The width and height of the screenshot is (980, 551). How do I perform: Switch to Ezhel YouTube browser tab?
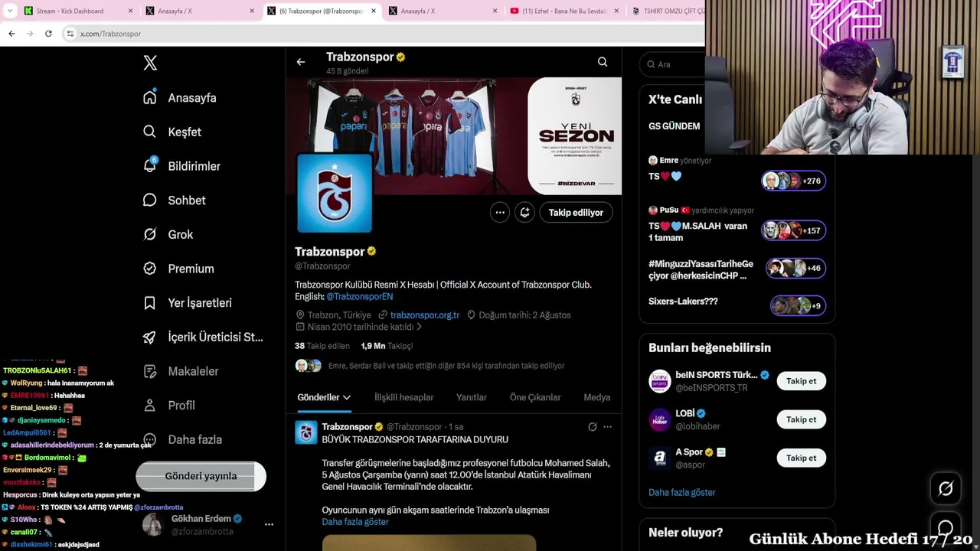564,11
